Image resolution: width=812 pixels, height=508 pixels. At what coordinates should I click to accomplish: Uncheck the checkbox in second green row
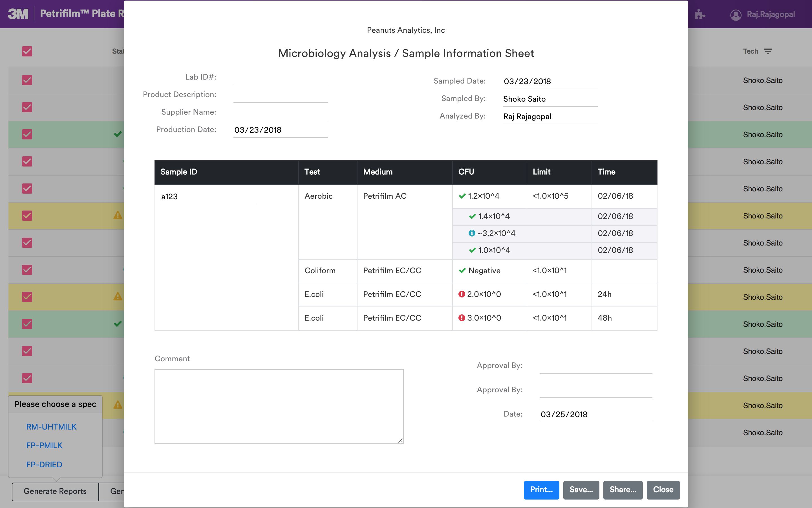tap(27, 324)
